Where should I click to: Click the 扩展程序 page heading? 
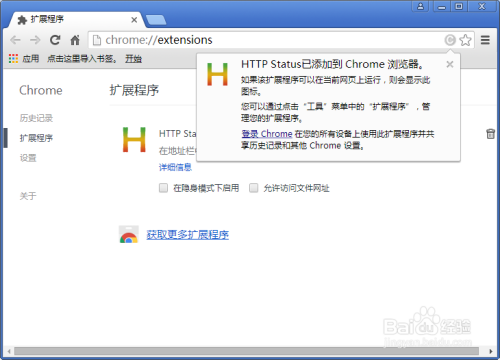[134, 90]
